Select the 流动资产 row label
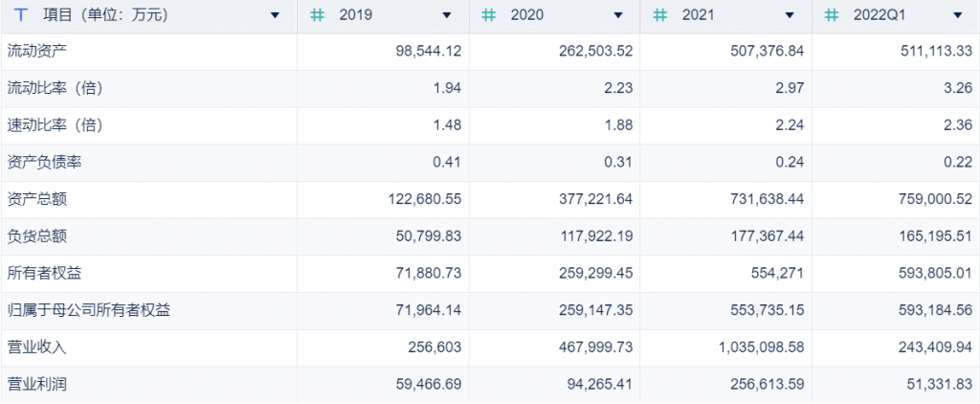 point(37,52)
